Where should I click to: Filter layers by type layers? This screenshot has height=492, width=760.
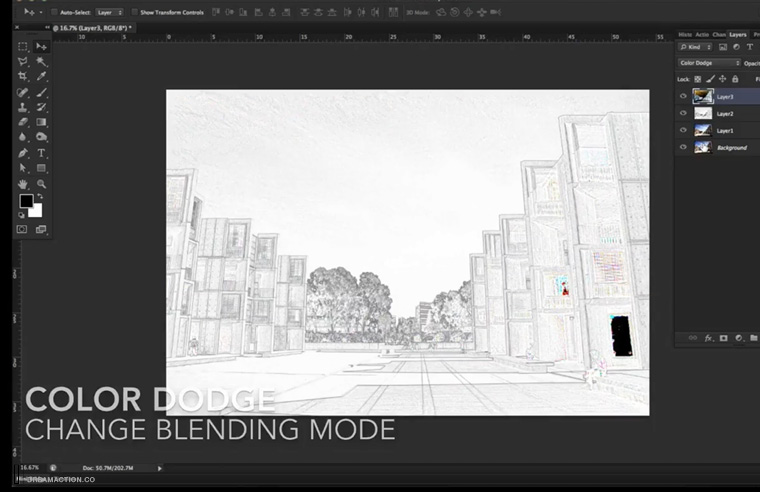[x=750, y=47]
